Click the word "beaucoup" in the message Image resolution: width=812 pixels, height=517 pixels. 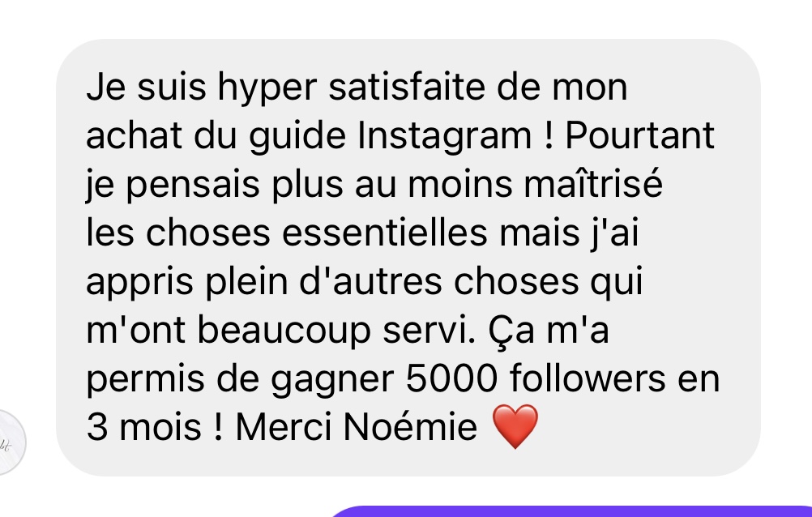tap(284, 331)
